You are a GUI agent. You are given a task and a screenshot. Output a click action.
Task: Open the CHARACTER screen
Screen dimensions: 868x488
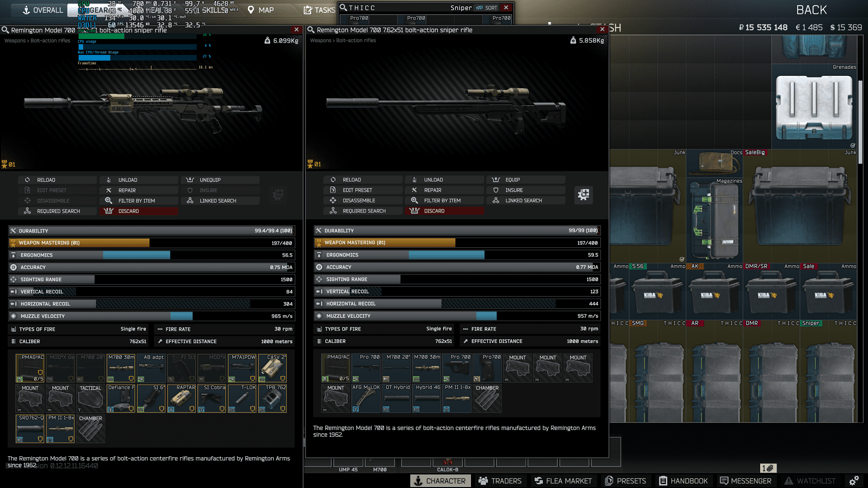[x=440, y=481]
